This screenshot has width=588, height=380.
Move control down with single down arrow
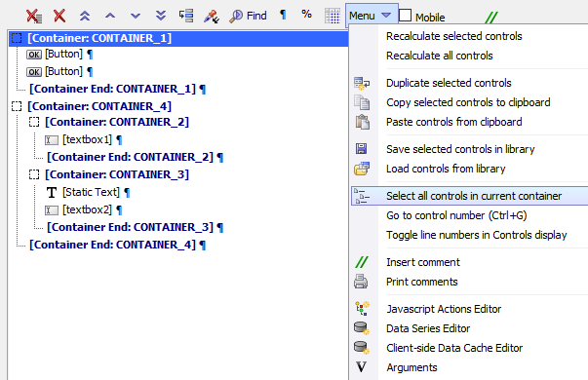(136, 16)
